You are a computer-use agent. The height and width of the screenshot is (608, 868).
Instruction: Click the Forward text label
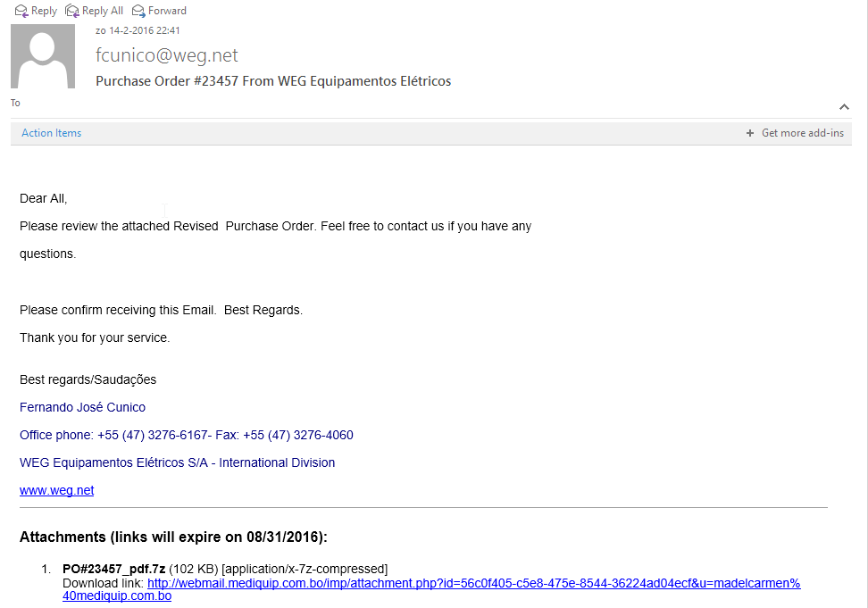(x=167, y=11)
